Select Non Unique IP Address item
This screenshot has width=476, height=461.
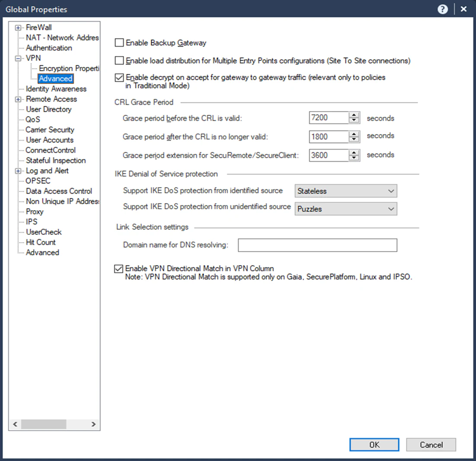(62, 202)
